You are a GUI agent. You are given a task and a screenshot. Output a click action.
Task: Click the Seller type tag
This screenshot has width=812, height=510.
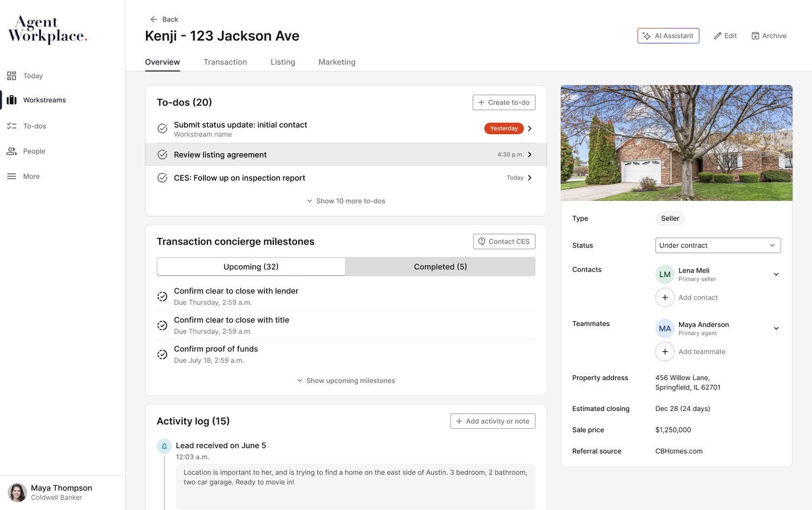pos(670,218)
